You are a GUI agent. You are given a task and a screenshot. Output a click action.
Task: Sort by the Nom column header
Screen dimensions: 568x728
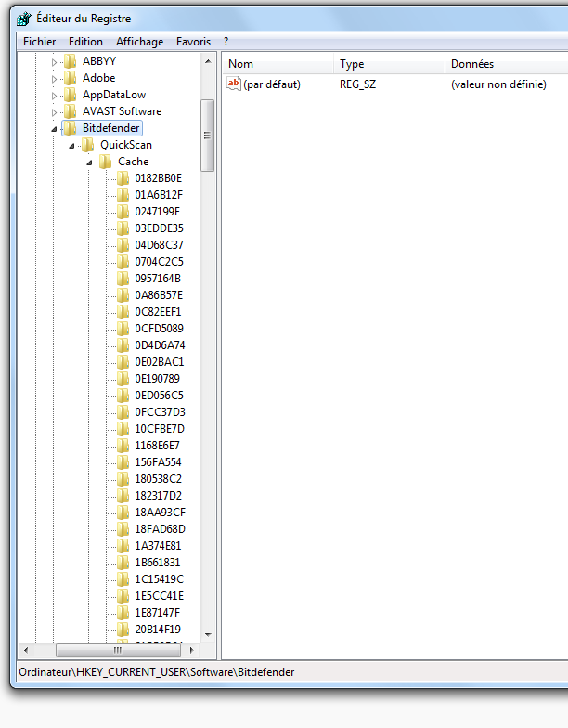click(278, 64)
